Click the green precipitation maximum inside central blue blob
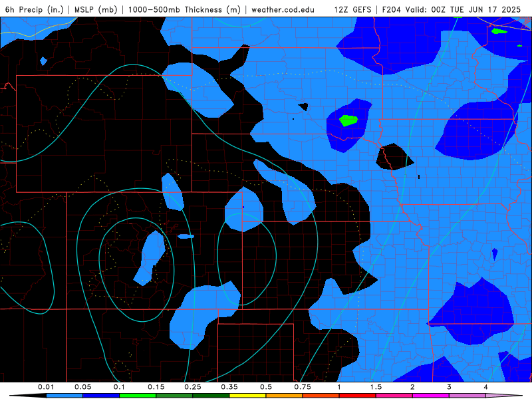This screenshot has height=399, width=532. tap(348, 120)
